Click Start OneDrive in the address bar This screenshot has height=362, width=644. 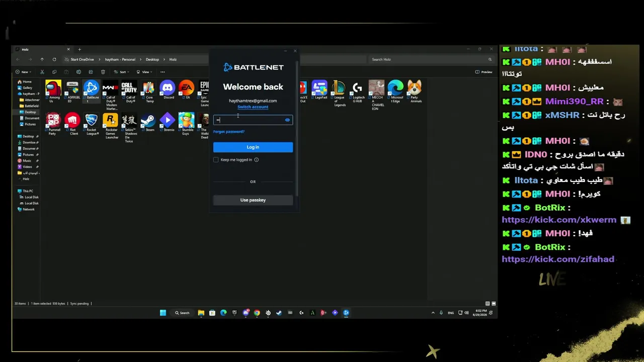tap(82, 59)
